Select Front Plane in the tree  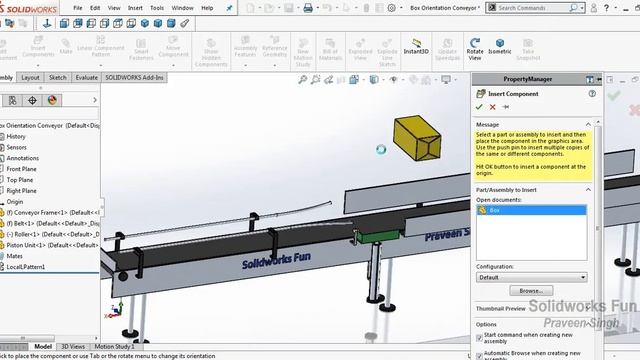coord(21,169)
